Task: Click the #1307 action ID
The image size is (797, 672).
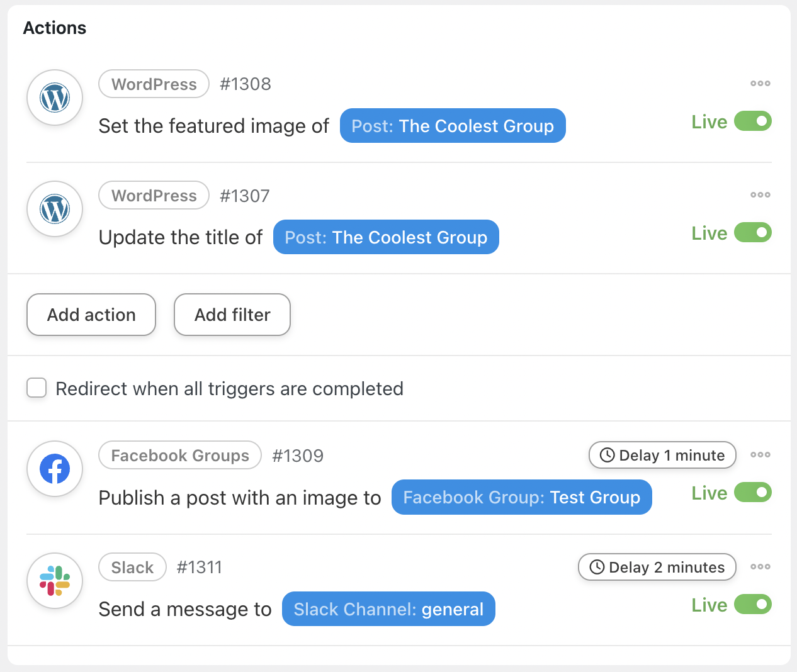Action: pos(244,196)
